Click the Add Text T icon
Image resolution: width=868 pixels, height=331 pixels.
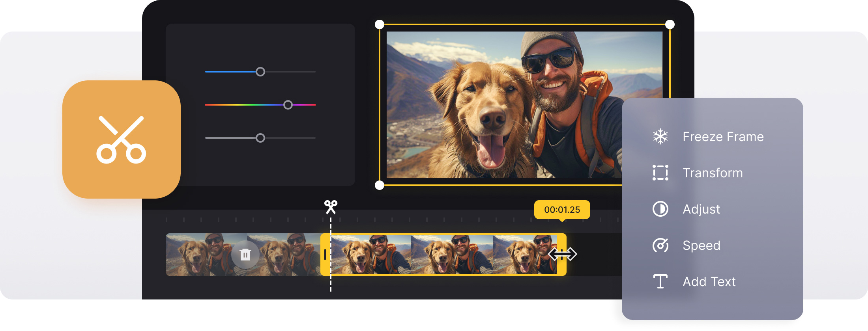(660, 282)
